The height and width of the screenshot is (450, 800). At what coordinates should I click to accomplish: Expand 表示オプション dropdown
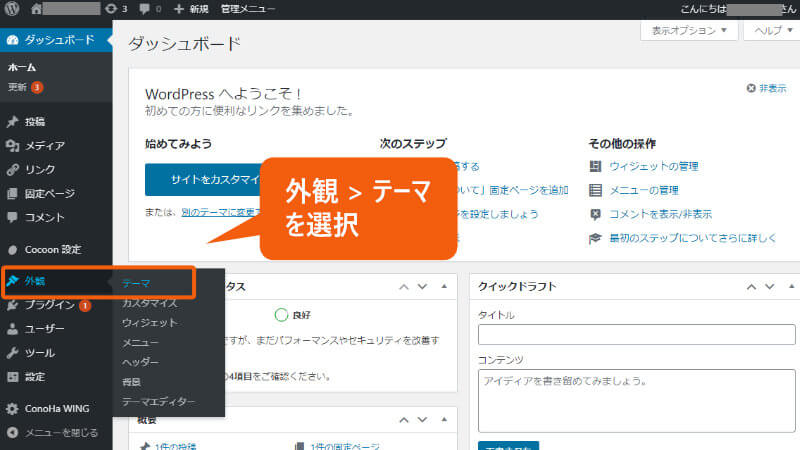pos(689,31)
